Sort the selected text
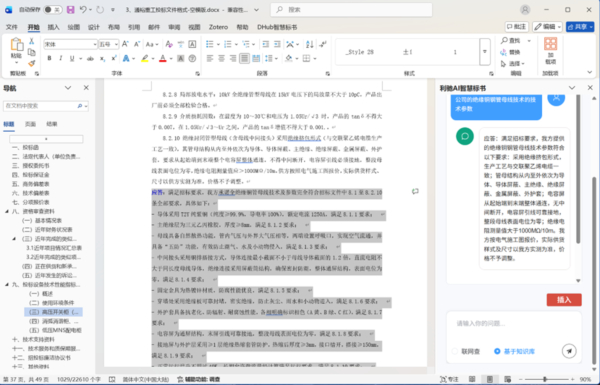 310,44
